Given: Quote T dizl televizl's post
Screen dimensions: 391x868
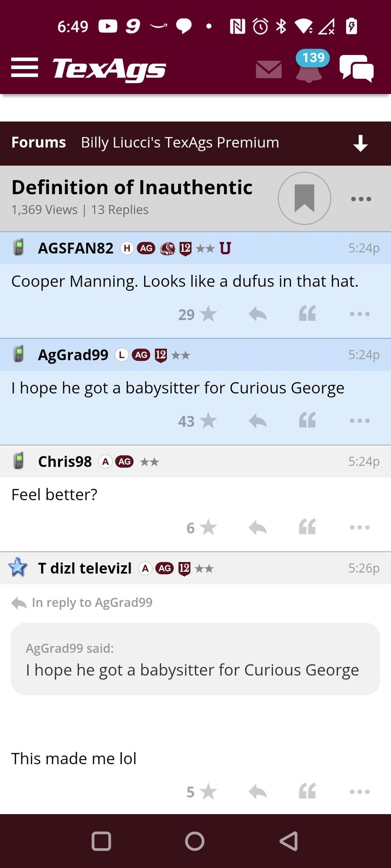Looking at the screenshot, I should (307, 791).
